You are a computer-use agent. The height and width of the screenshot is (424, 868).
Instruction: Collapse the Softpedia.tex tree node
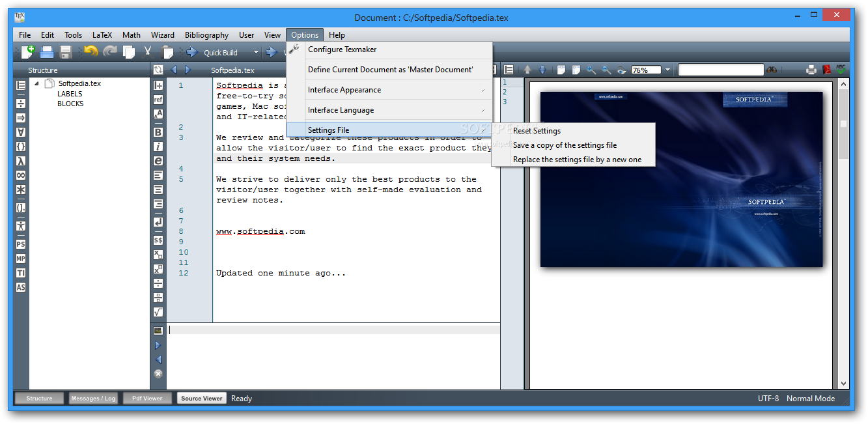pos(36,83)
